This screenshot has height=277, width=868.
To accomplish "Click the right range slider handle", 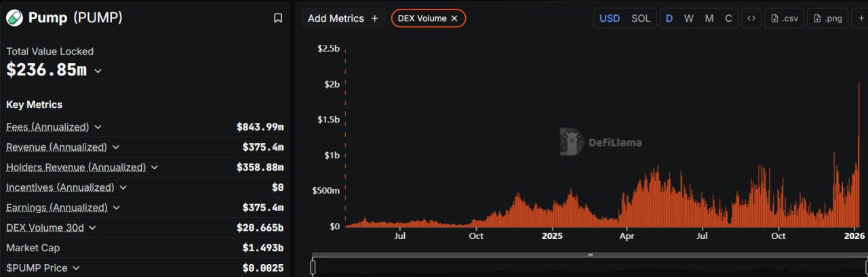I will pyautogui.click(x=865, y=267).
